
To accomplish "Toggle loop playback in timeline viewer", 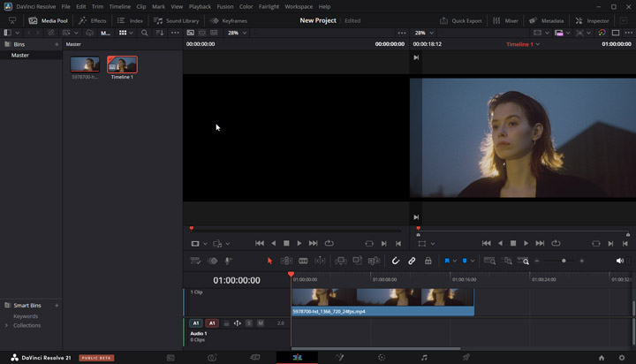I will click(x=556, y=243).
